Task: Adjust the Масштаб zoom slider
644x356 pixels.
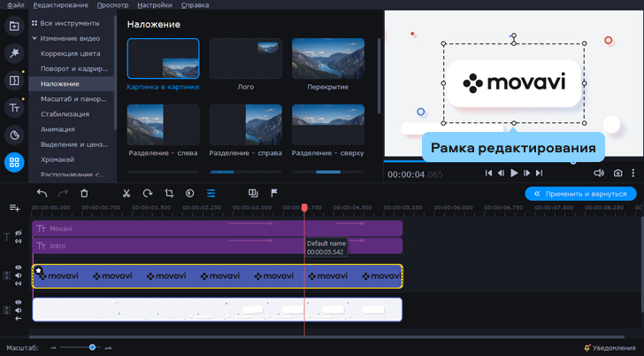Action: [92, 347]
